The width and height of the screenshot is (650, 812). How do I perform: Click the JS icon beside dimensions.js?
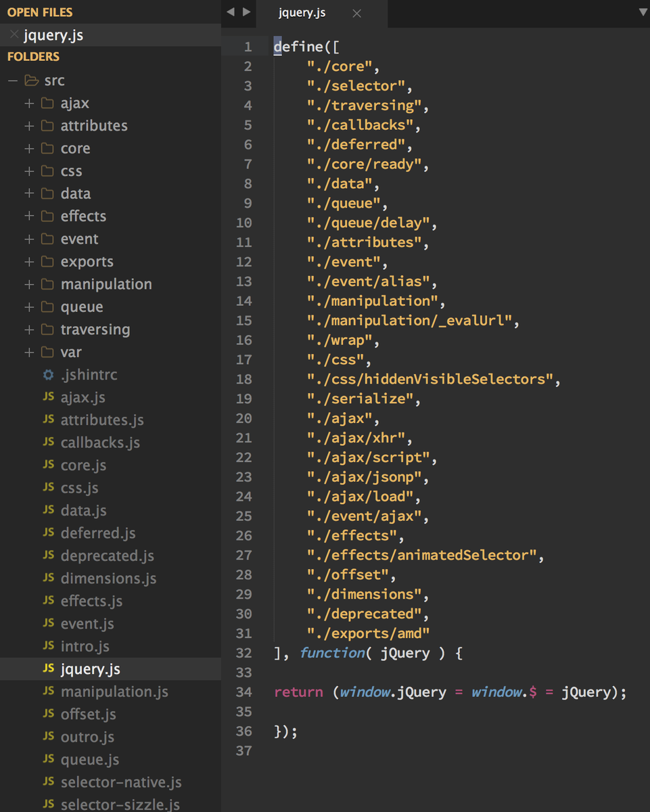click(x=48, y=578)
